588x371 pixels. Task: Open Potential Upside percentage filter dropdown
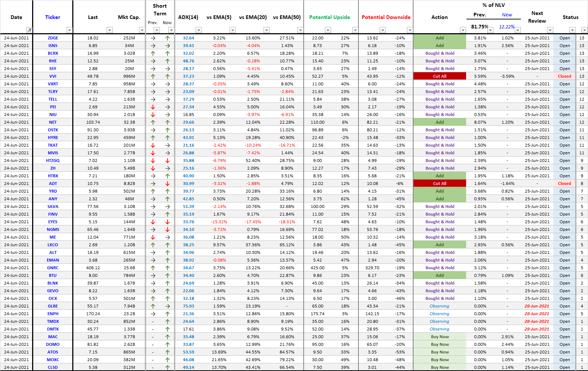click(x=355, y=30)
